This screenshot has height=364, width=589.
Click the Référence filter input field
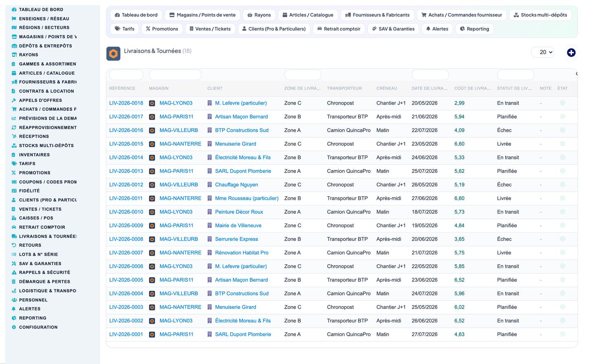(126, 75)
